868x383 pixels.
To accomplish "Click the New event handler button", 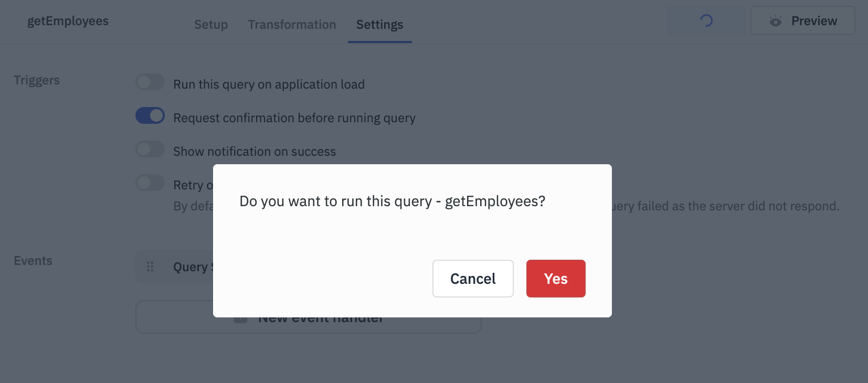I will (x=308, y=317).
